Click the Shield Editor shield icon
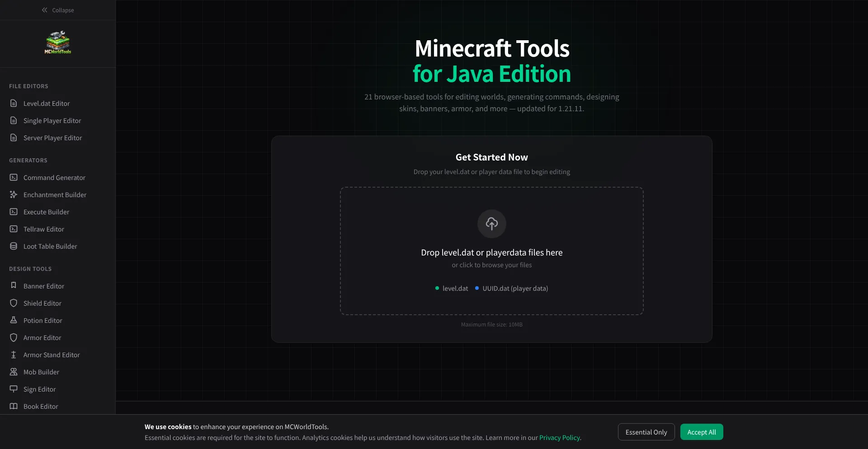 [x=14, y=303]
